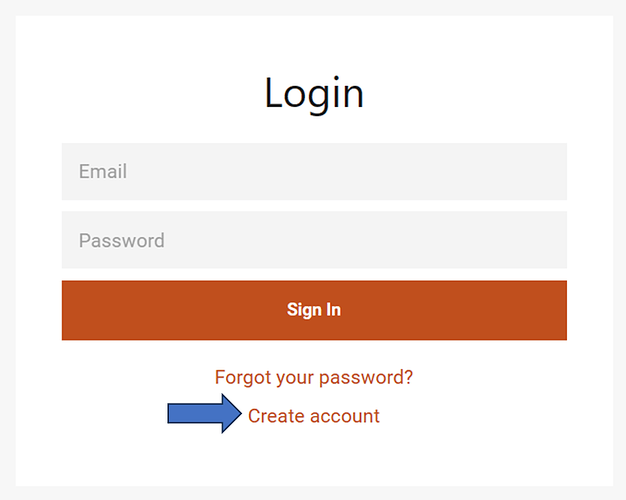Activate the gray Password entry box

tap(314, 240)
